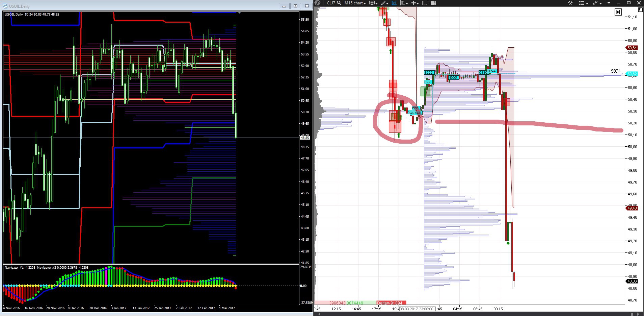Minimize the ATAS chart window

[619, 3]
